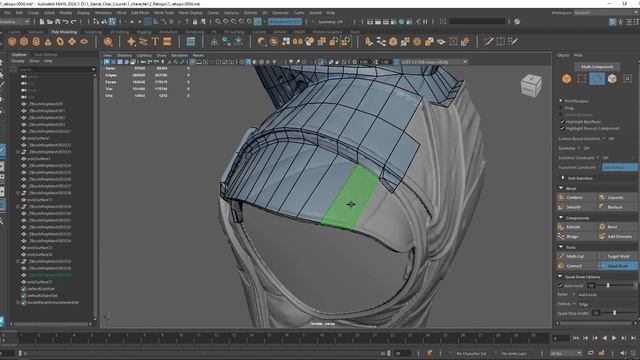The image size is (640, 360).
Task: Create a polygon cylinder from the shelf
Action: point(36,41)
